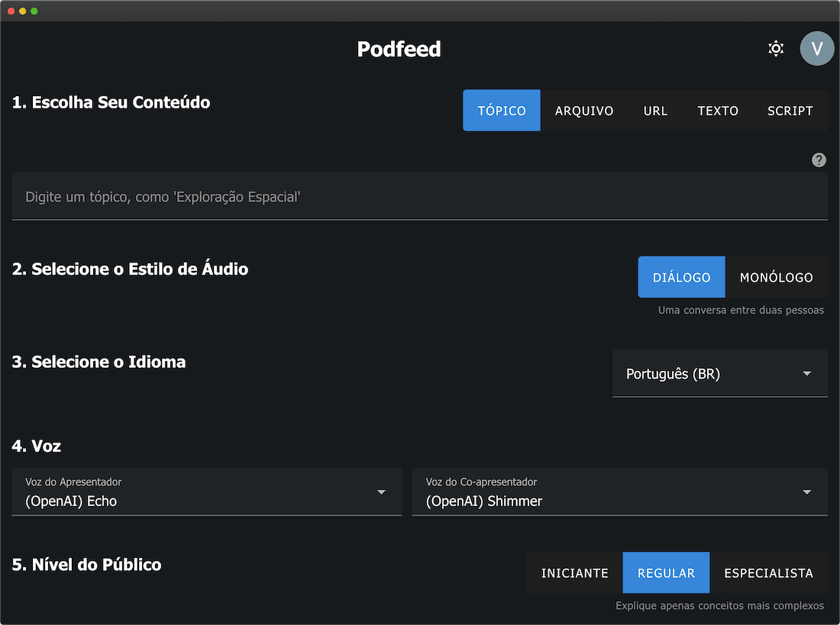Click the topic input field
840x625 pixels.
pos(419,196)
